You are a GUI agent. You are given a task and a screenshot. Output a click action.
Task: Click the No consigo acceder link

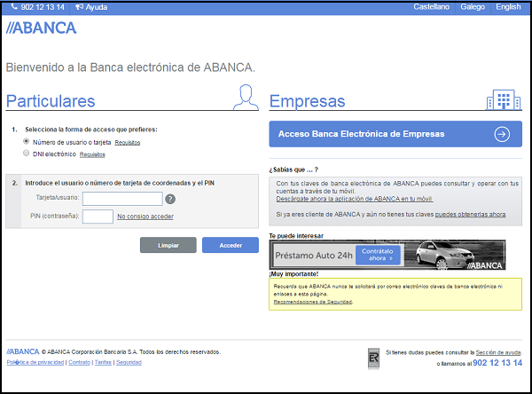(145, 217)
